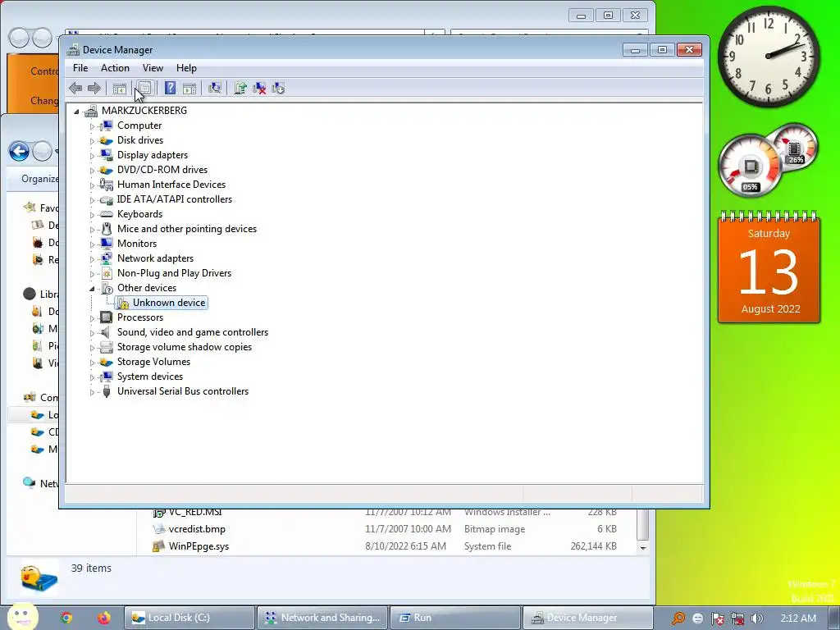The image size is (840, 630).
Task: Click Scan for hardware changes icon
Action: coord(215,89)
